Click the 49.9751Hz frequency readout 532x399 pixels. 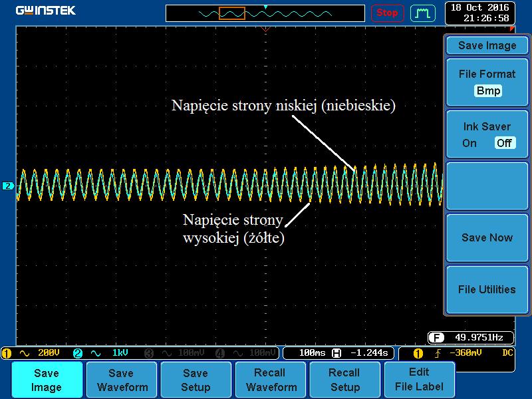click(x=479, y=337)
